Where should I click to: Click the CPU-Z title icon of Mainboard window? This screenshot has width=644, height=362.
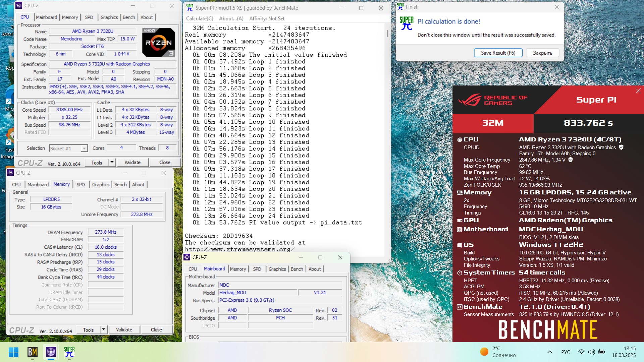tap(187, 257)
